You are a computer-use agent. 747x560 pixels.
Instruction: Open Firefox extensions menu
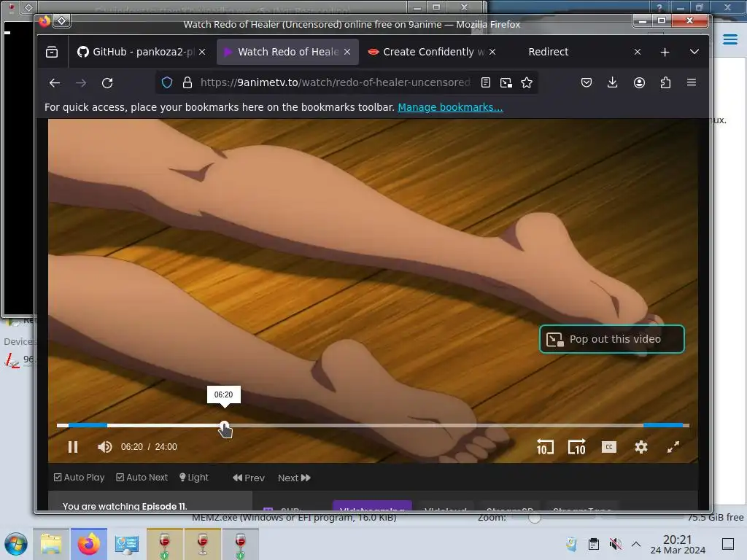point(665,83)
